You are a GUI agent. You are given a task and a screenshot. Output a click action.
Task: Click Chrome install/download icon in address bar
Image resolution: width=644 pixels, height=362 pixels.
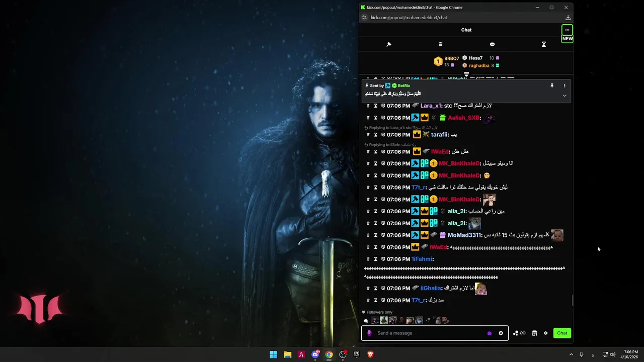tap(568, 18)
